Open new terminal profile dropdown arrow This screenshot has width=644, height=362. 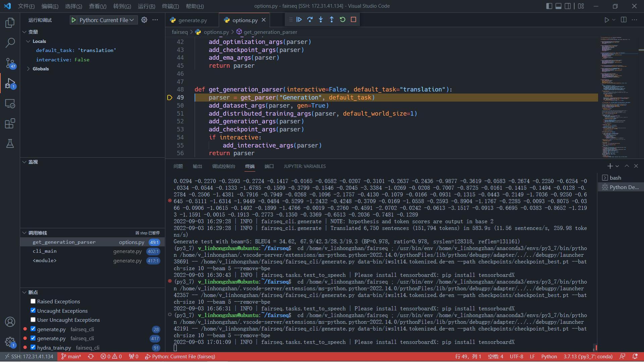click(x=617, y=166)
